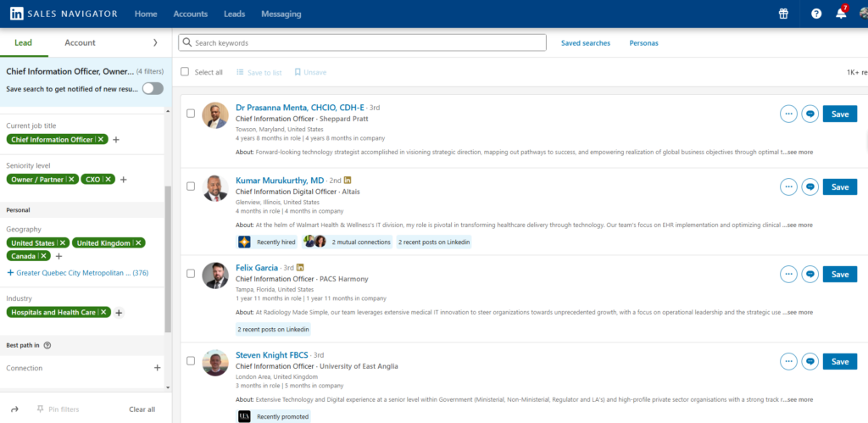The image size is (868, 423).
Task: Message Kumar Murukurthy via chat icon
Action: (x=810, y=186)
